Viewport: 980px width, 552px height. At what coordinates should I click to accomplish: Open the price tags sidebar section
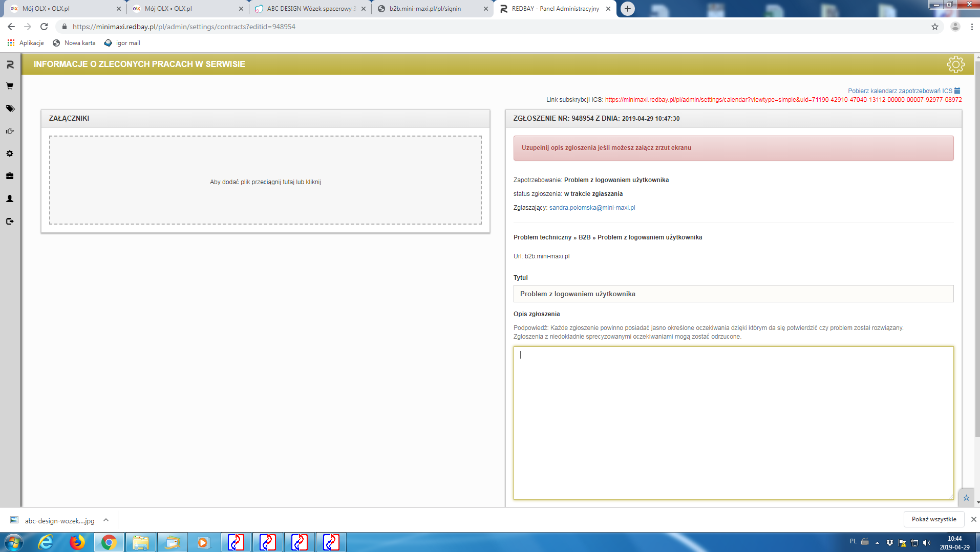click(10, 108)
